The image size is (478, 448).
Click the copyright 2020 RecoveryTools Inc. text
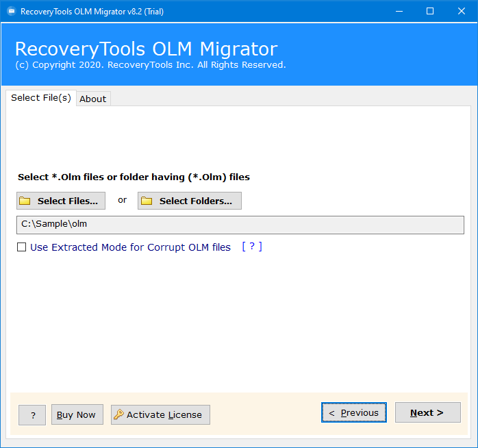(x=151, y=65)
